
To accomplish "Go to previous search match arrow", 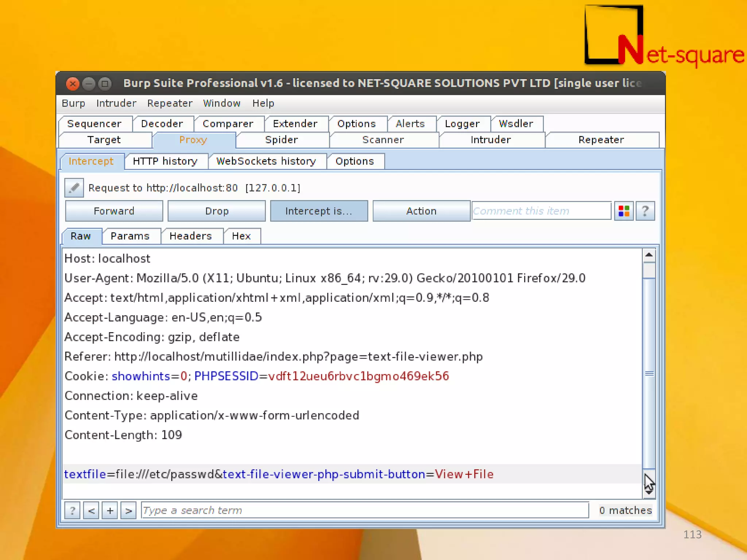I will coord(91,510).
